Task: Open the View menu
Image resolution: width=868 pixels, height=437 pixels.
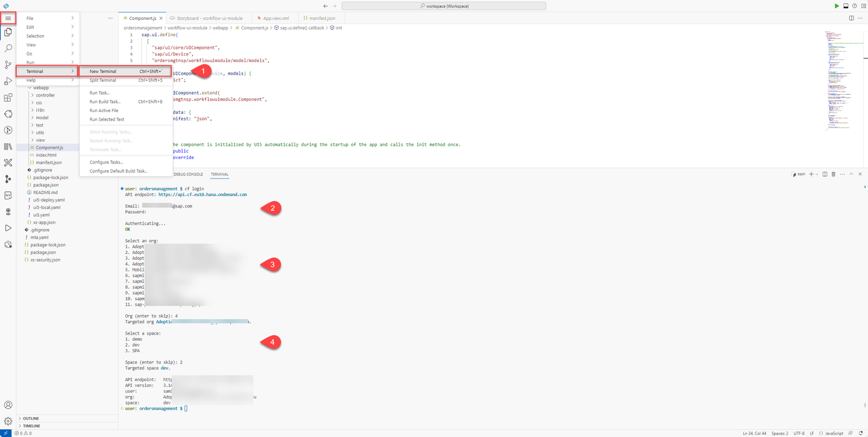Action: pos(49,45)
